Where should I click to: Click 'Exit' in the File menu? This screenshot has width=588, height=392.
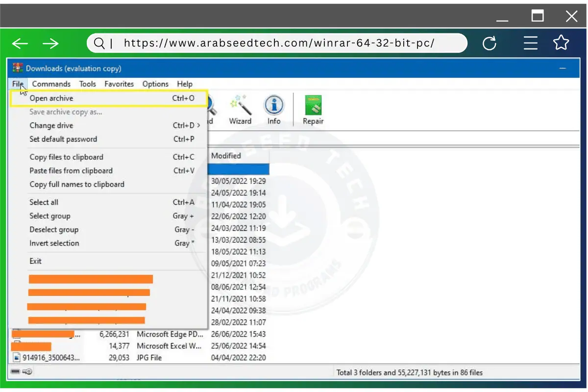pos(35,261)
